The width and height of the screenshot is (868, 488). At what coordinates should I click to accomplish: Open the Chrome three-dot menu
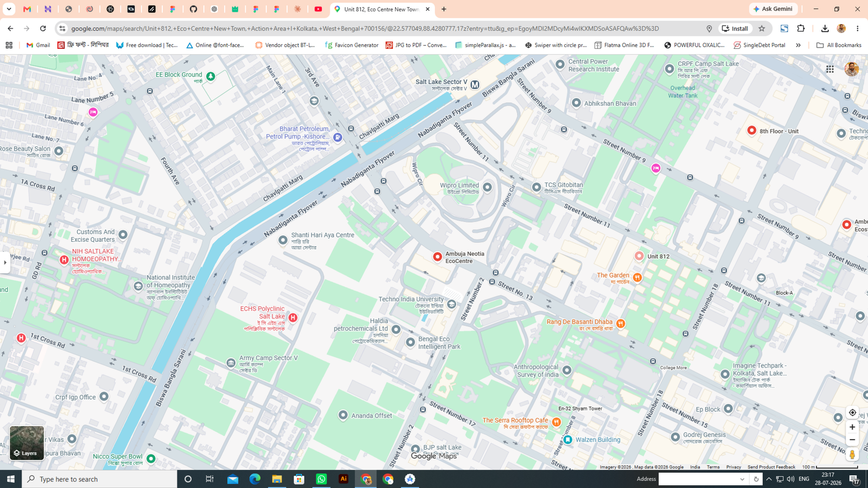click(x=857, y=29)
